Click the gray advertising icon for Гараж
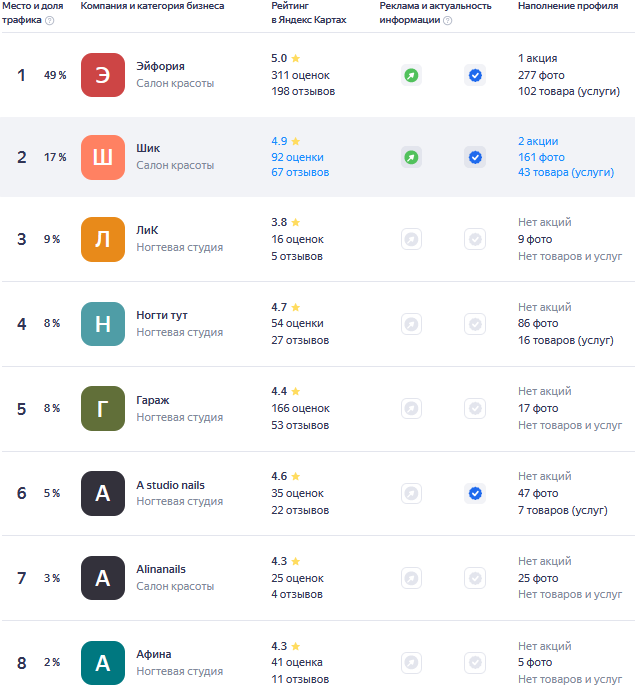Viewport: 635px width, 700px height. point(411,408)
